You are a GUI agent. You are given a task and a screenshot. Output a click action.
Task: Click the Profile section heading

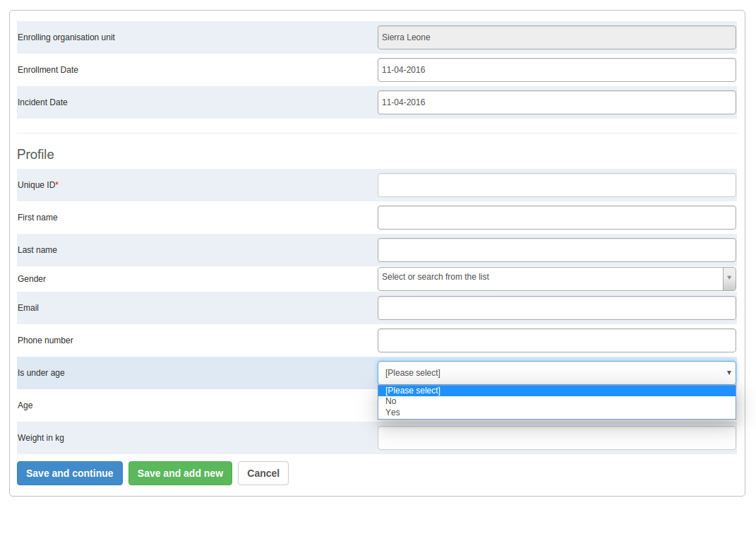36,155
